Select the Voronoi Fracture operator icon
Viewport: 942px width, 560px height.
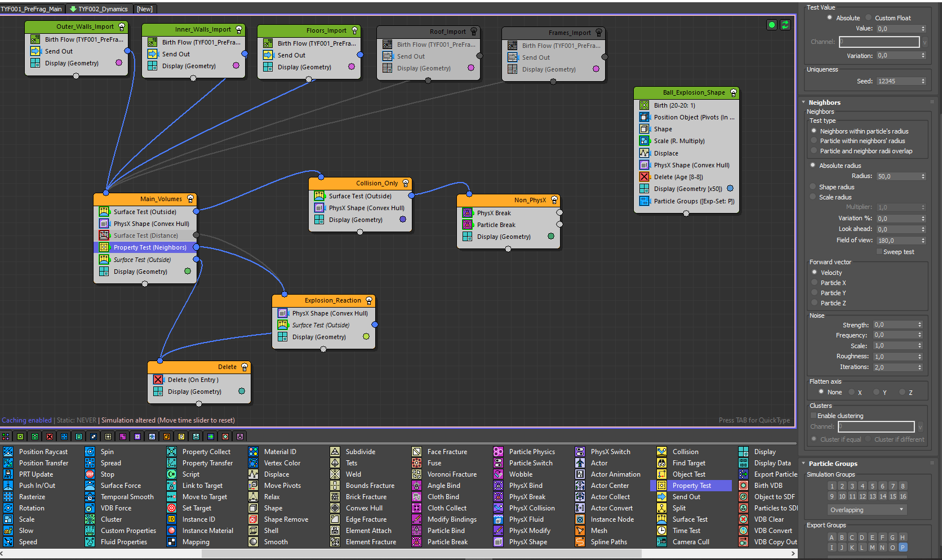[x=417, y=474]
